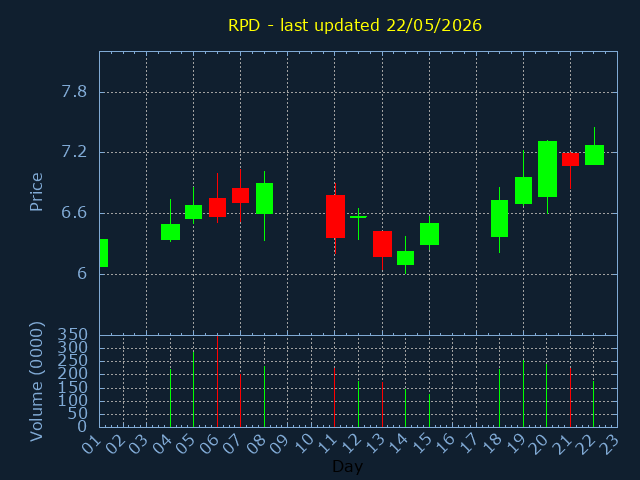Click the '12' day label

(x=350, y=444)
